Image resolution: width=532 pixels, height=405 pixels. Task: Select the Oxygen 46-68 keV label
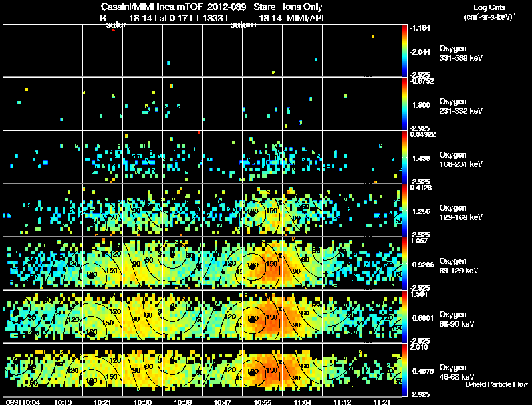click(457, 372)
